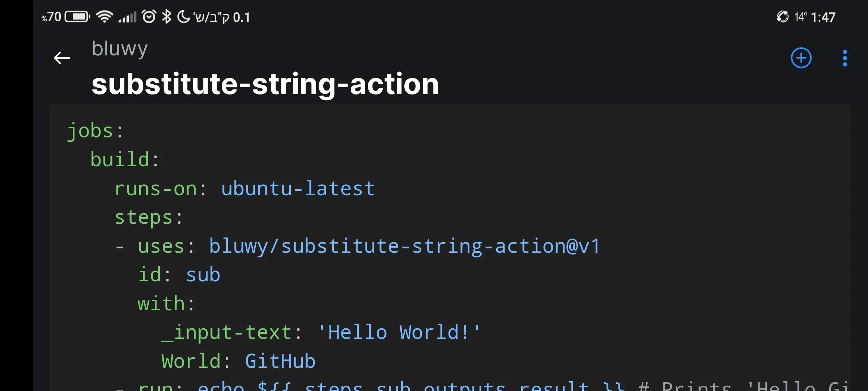This screenshot has width=868, height=391.
Task: Tap the GitHub value after World:
Action: coord(280,361)
